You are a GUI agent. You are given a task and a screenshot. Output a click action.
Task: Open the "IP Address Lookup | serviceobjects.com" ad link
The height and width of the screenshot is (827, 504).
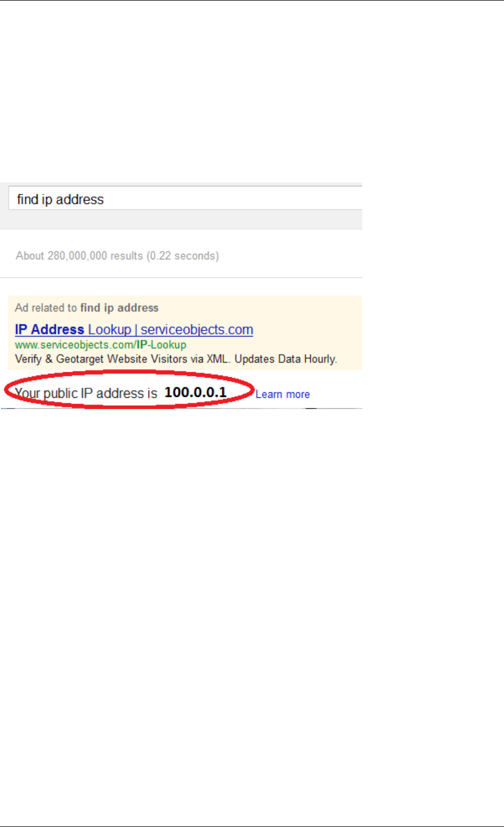[x=134, y=330]
